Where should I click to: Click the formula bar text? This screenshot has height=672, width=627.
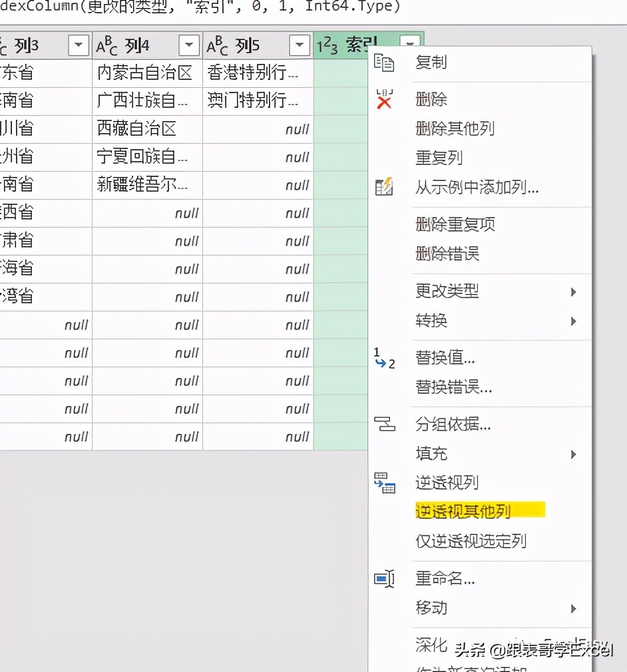(x=200, y=7)
